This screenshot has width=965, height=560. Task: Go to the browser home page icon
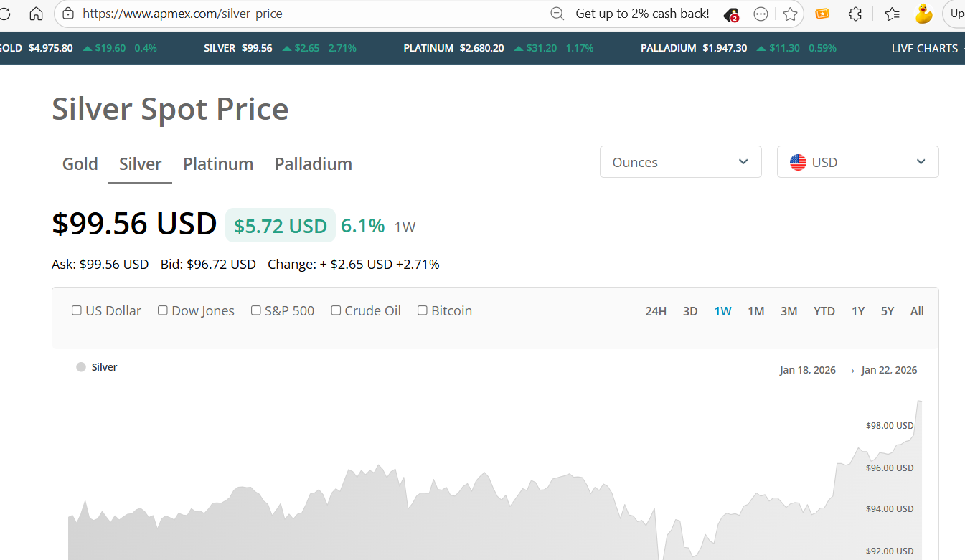(x=36, y=14)
